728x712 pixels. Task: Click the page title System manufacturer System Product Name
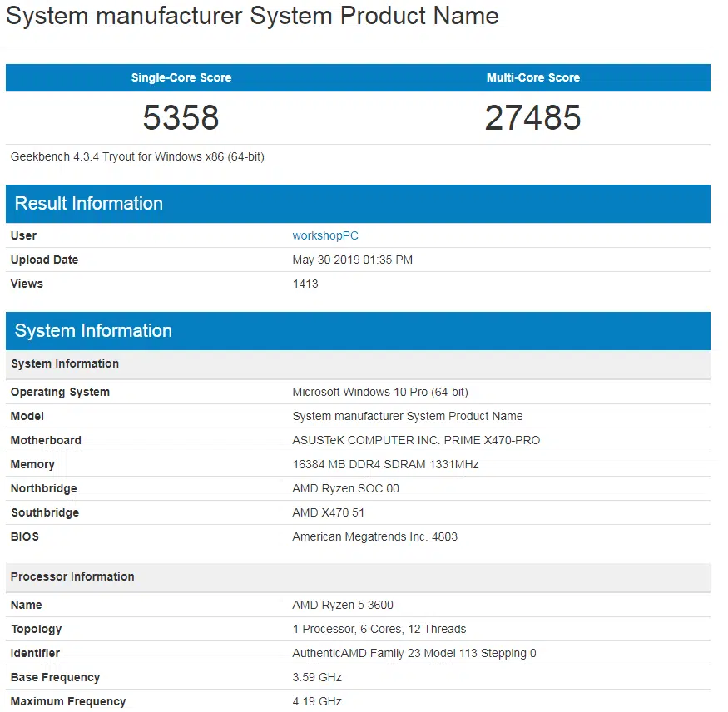(x=252, y=16)
